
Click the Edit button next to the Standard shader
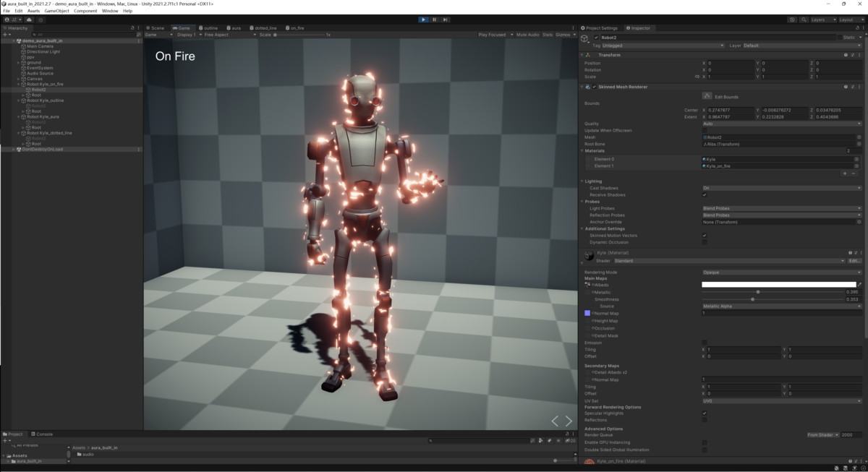(855, 260)
